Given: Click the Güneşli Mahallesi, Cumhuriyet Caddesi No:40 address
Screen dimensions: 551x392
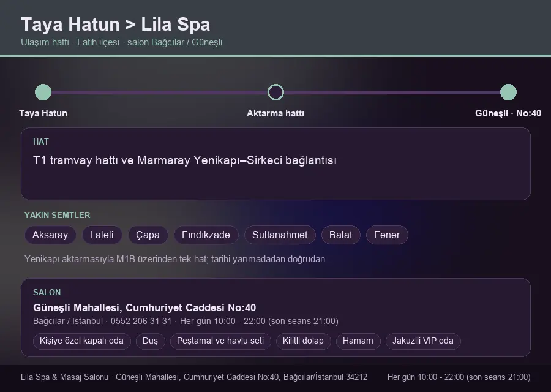Looking at the screenshot, I should pyautogui.click(x=144, y=307).
